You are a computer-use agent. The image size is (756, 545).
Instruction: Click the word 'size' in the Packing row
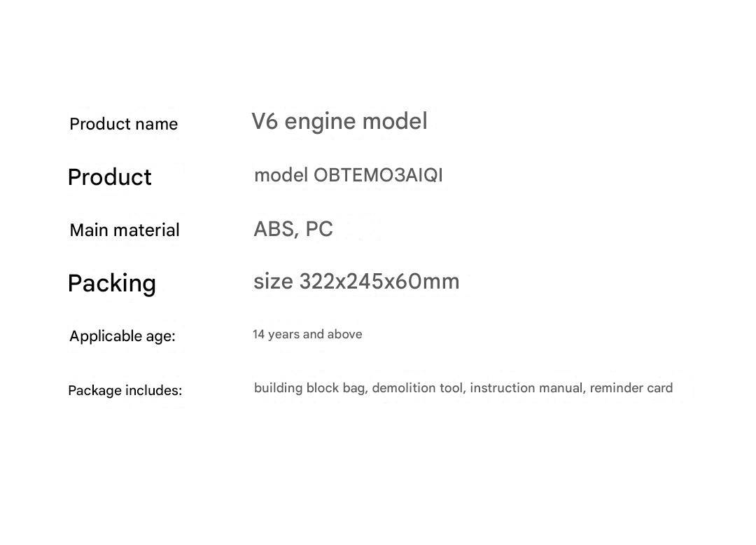(273, 282)
